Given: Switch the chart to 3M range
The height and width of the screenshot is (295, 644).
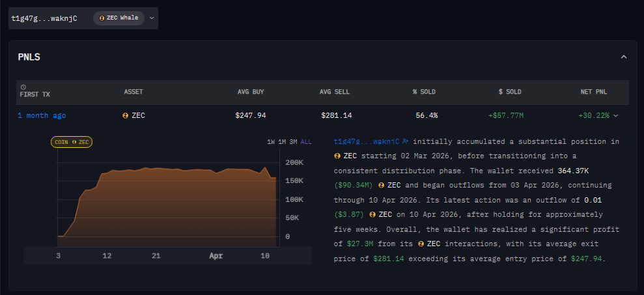Looking at the screenshot, I should [x=293, y=141].
